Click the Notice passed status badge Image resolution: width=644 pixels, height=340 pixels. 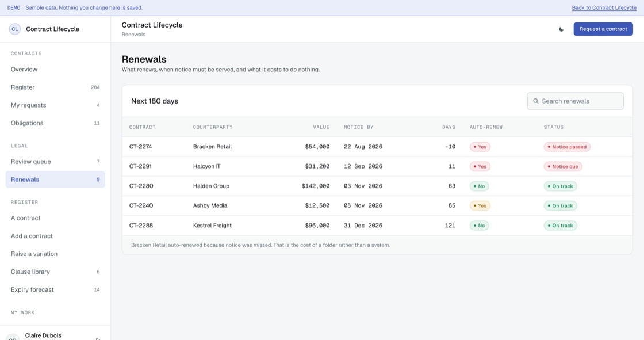[567, 147]
